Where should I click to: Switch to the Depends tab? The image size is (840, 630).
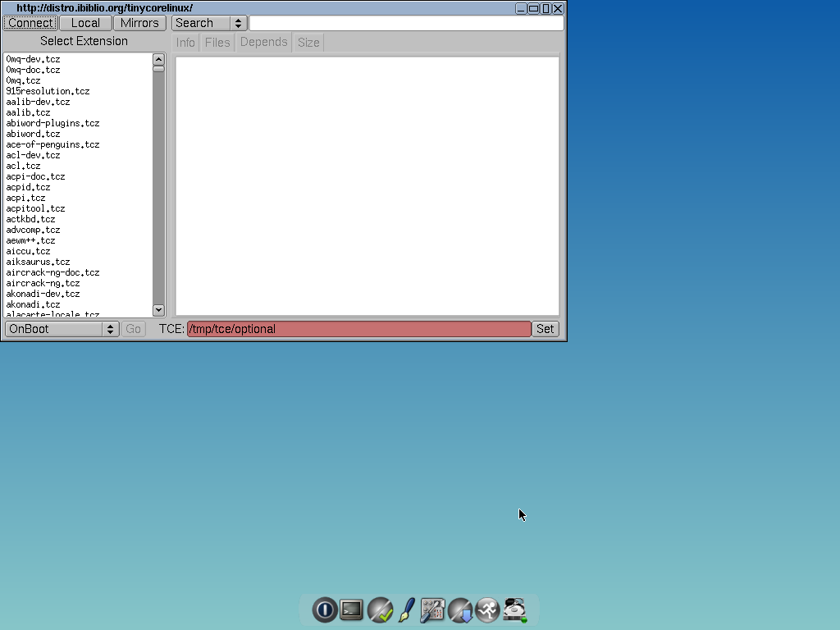click(x=263, y=42)
